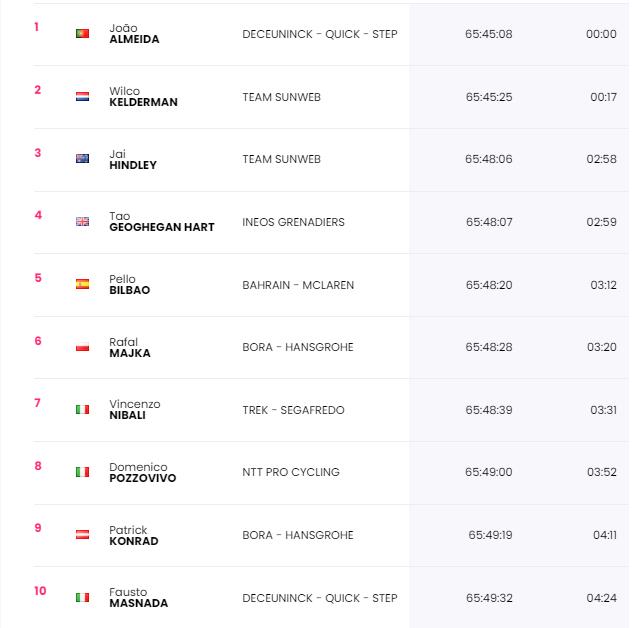Click the Italian flag beside Vincenzo Nibali
This screenshot has height=628, width=635.
(x=83, y=410)
